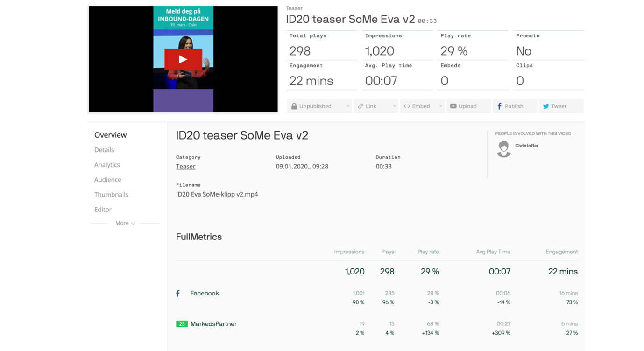
Task: Click the Twitter bird icon
Action: [545, 106]
